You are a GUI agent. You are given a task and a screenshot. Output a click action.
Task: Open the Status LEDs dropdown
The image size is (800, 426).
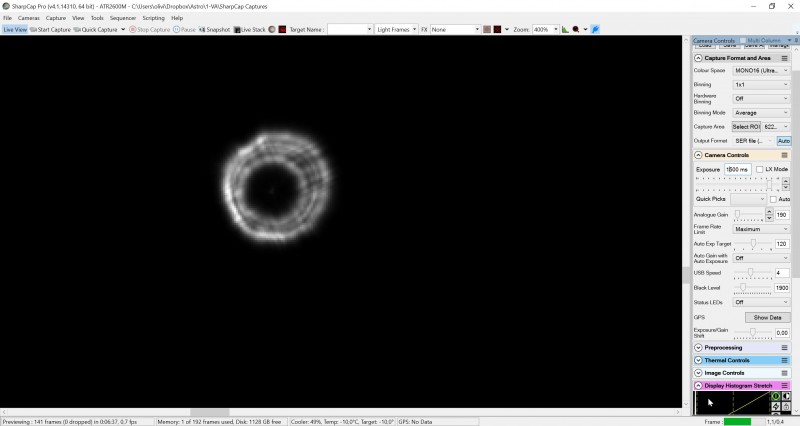761,303
